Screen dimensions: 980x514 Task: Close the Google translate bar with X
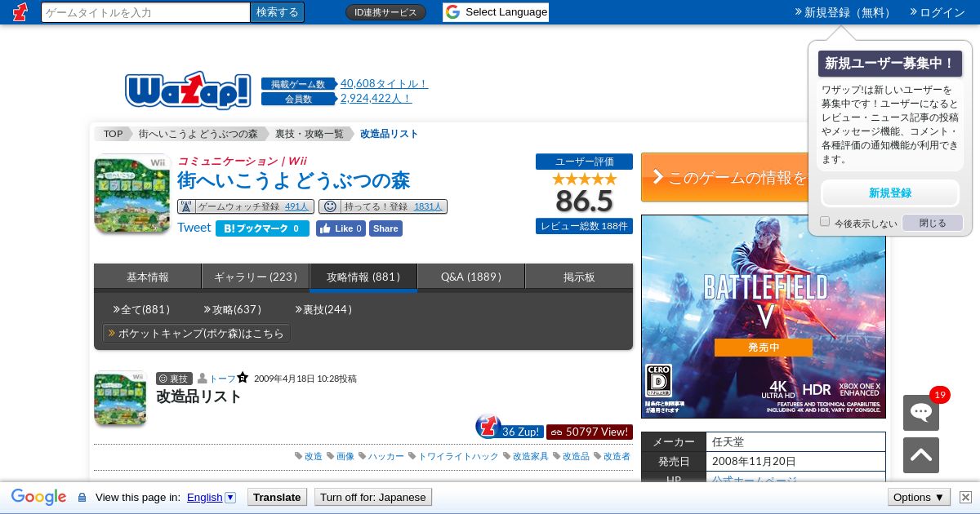pyautogui.click(x=965, y=497)
